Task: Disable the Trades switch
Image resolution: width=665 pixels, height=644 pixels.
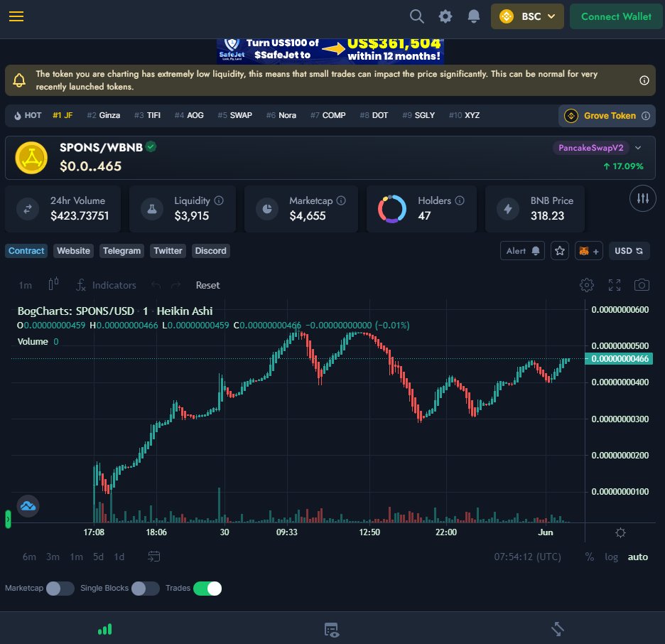Action: tap(207, 589)
